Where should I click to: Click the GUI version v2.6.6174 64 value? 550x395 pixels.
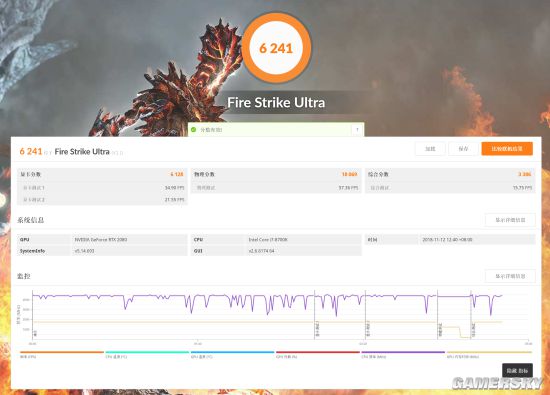(261, 251)
